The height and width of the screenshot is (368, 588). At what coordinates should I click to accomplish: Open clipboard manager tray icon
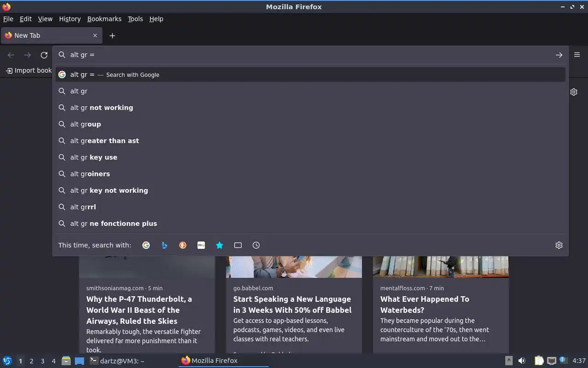coord(539,361)
